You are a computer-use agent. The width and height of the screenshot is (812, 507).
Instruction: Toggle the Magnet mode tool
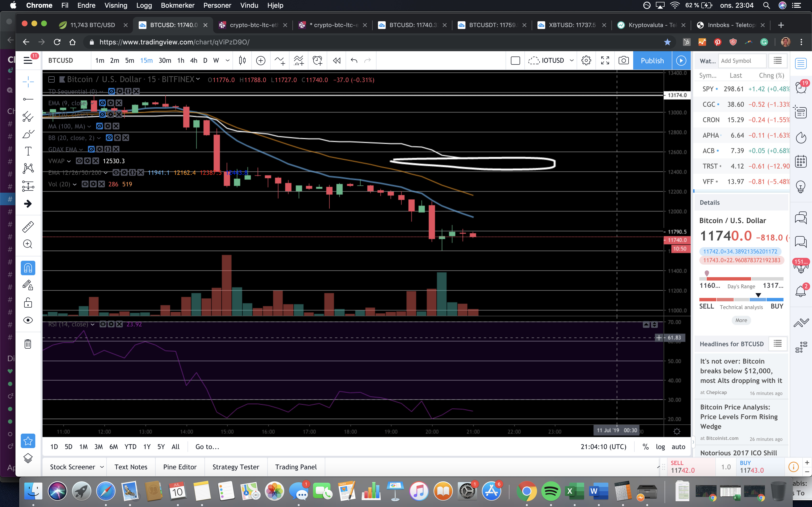point(28,268)
